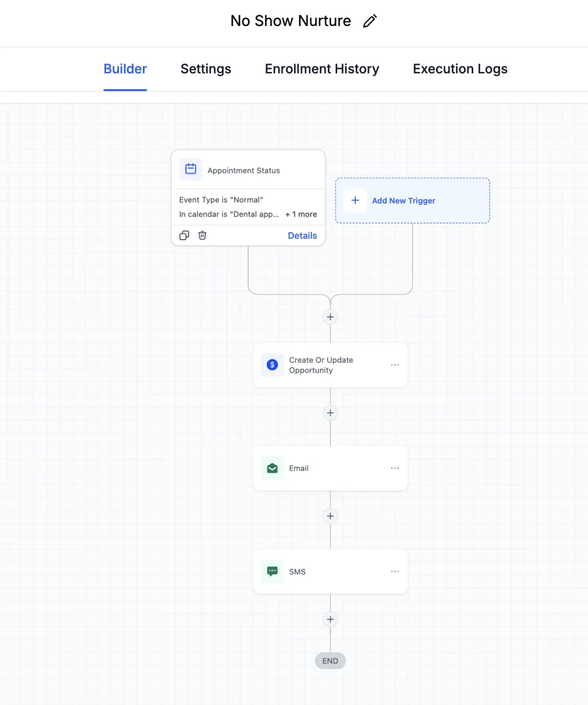Add step between Email and SMS

coord(330,516)
